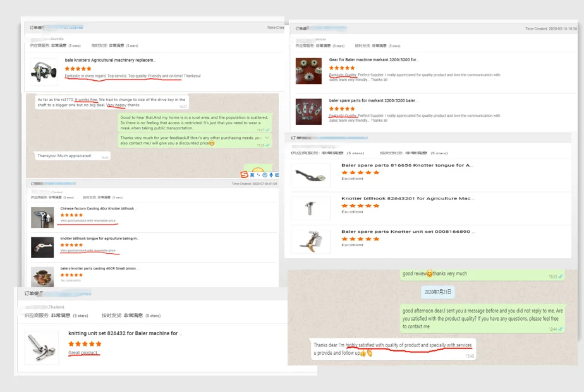The height and width of the screenshot is (392, 584).
Task: Open the Knotter billhook 82643201 thumbnail
Action: (310, 208)
